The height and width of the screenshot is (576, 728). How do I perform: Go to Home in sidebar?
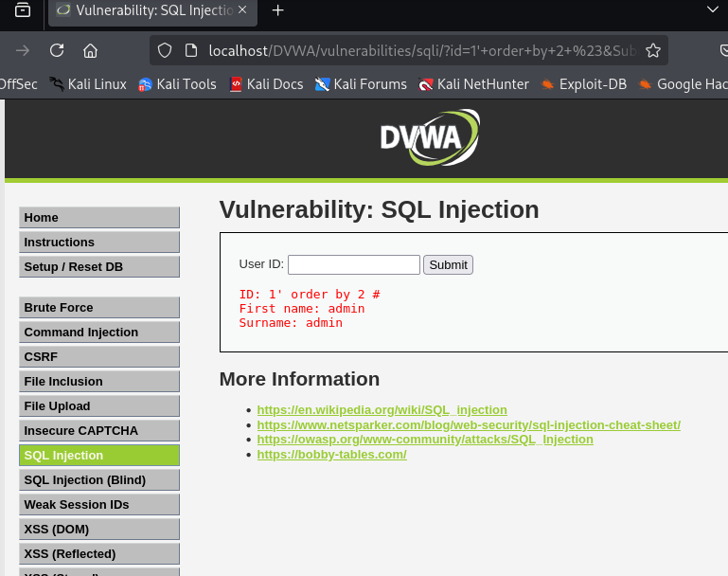coord(99,217)
